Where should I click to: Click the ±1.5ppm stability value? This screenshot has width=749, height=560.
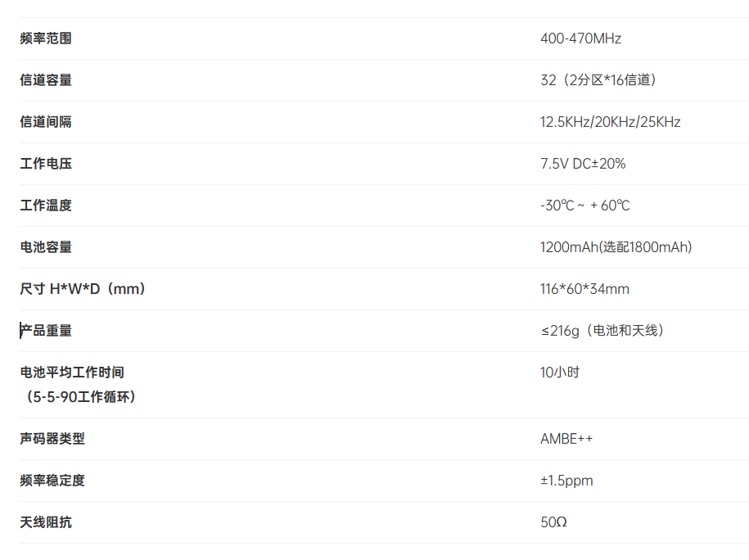pos(566,481)
